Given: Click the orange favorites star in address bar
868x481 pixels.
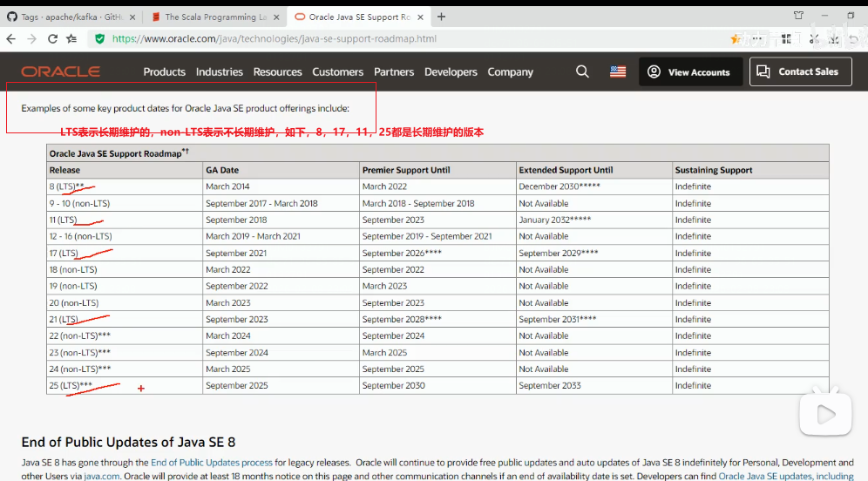Looking at the screenshot, I should pos(736,38).
